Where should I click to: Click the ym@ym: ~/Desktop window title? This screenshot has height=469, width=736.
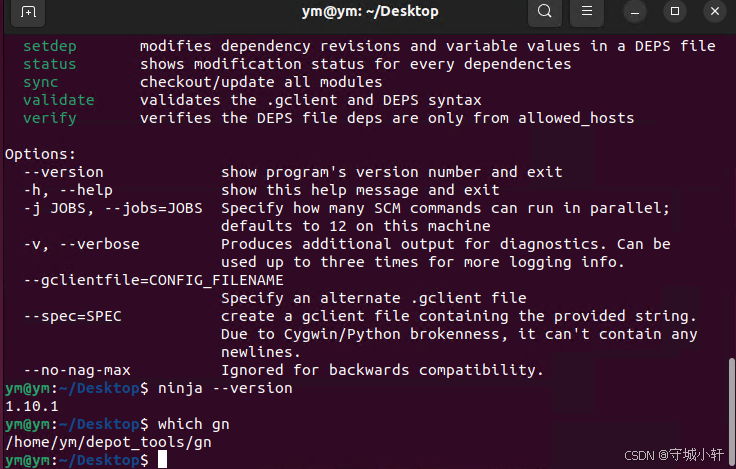pos(370,11)
